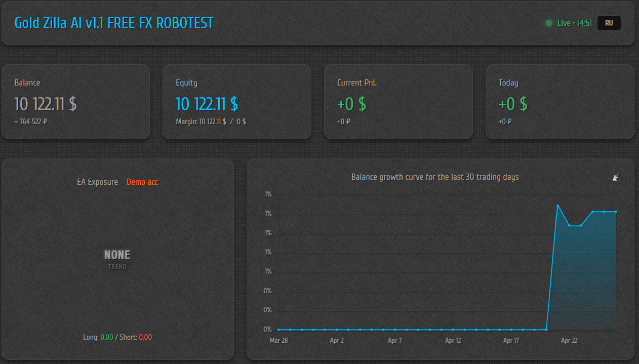639x364 pixels.
Task: Click the highest peak point on balance curve
Action: click(557, 206)
